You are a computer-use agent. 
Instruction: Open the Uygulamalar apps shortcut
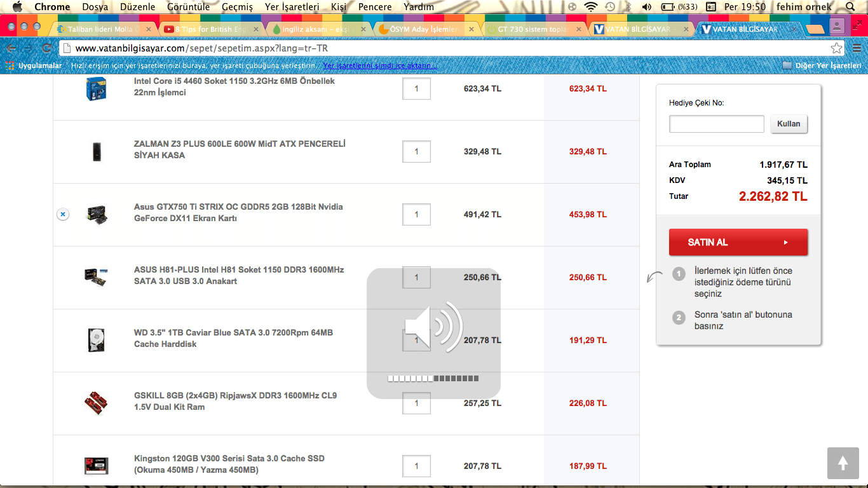(34, 65)
